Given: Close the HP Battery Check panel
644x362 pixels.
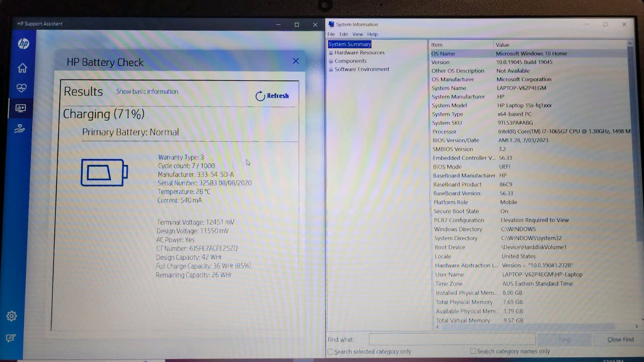Looking at the screenshot, I should coord(296,61).
